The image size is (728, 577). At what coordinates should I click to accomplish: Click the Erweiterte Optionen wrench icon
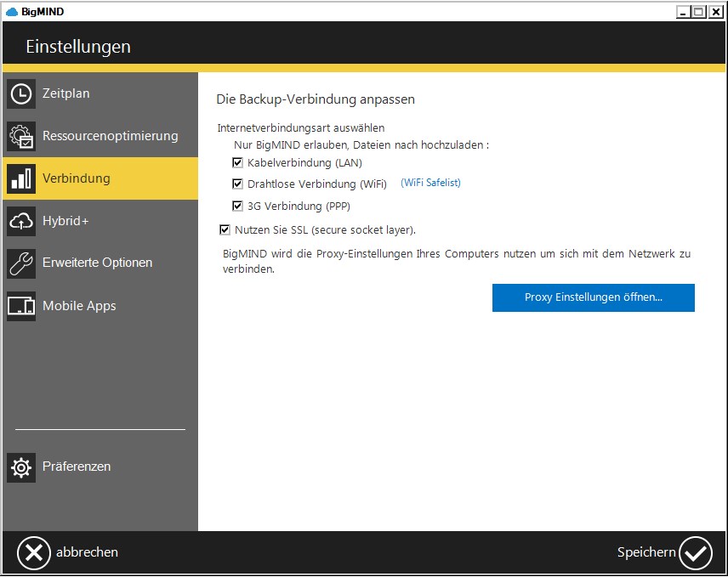(21, 263)
